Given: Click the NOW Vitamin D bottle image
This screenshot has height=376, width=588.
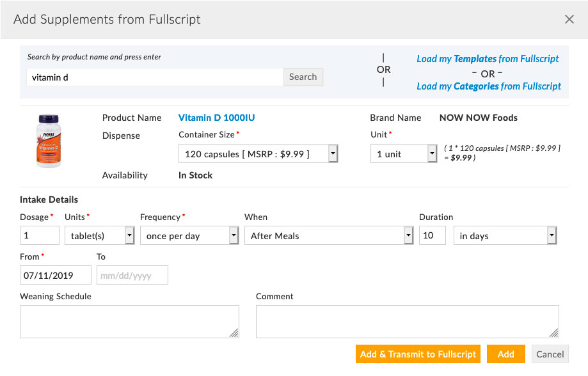Looking at the screenshot, I should (50, 140).
